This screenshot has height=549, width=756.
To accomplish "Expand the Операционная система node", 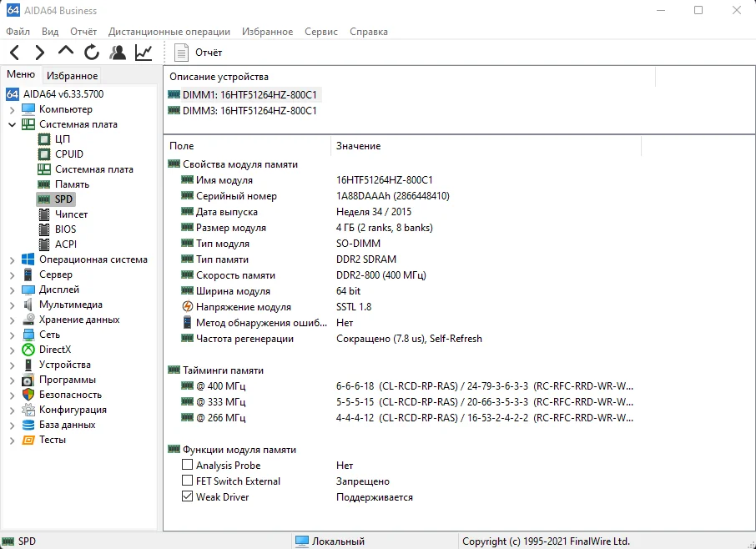I will click(x=12, y=259).
